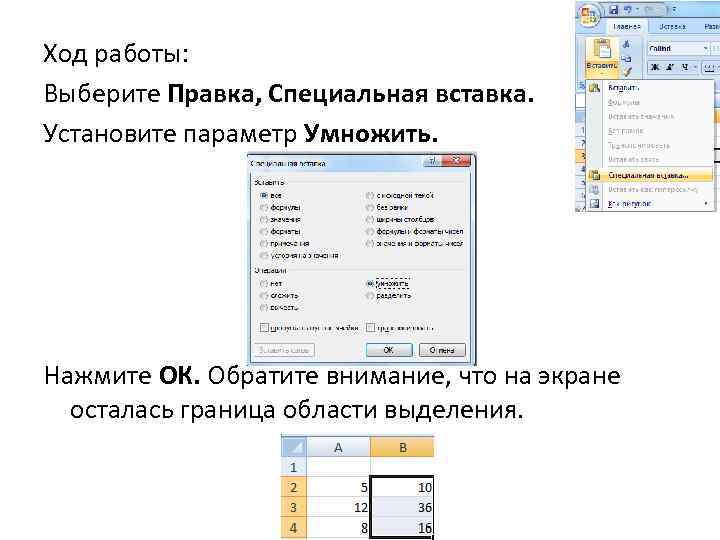Click Help button in Специальная вставка dialog

(x=433, y=161)
